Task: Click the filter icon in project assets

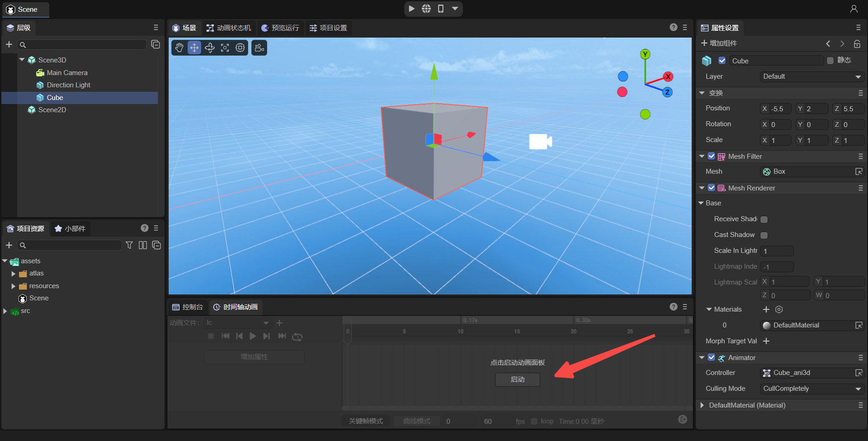Action: [129, 245]
